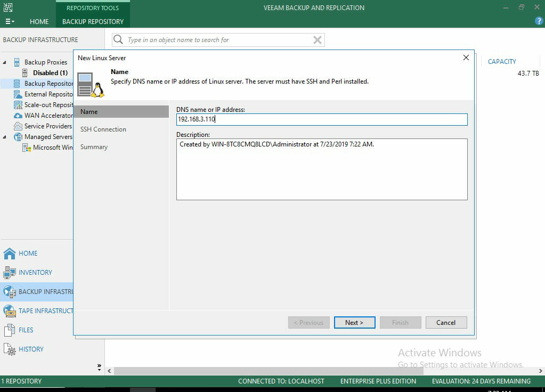This screenshot has height=392, width=545.
Task: Click the Cancel button
Action: 446,323
